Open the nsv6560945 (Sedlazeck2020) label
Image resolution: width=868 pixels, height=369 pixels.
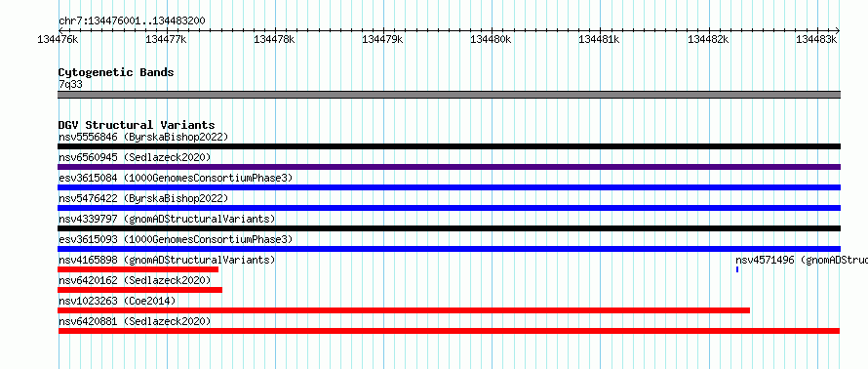pos(135,157)
